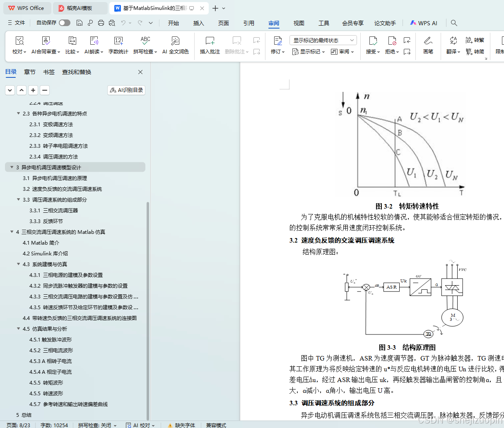Collapse section 2.3 各种异步电机调速的特点

pyautogui.click(x=18, y=113)
